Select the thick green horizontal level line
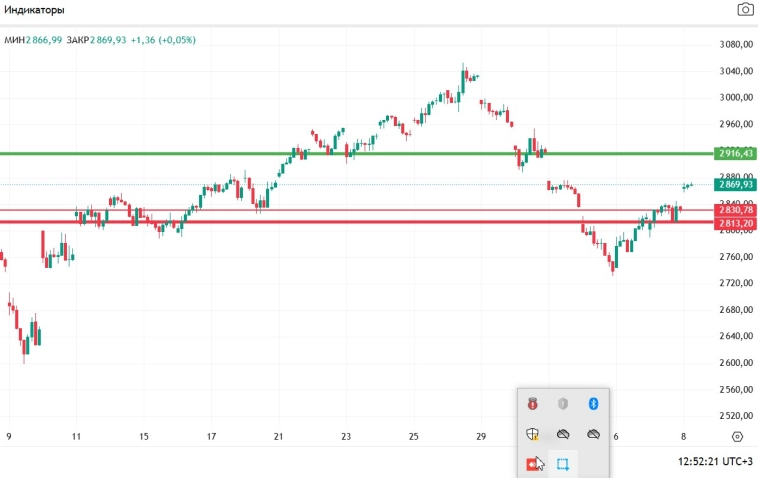The height and width of the screenshot is (478, 758). 300,153
